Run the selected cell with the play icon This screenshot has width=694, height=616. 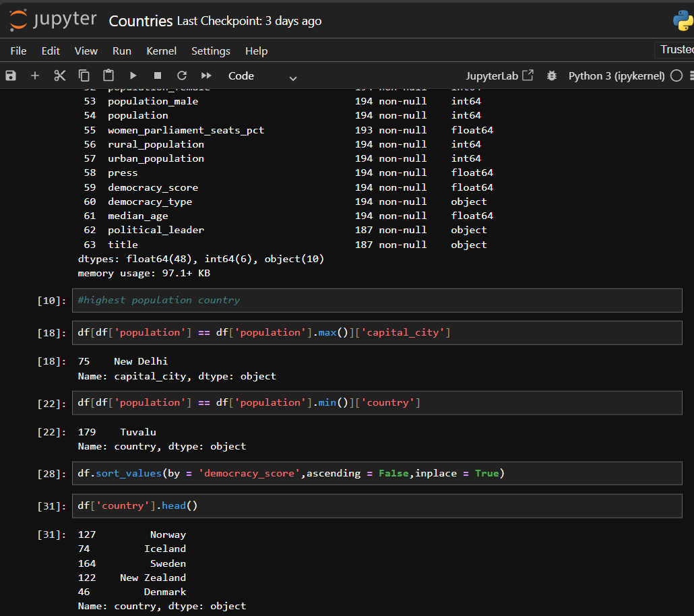pos(133,75)
